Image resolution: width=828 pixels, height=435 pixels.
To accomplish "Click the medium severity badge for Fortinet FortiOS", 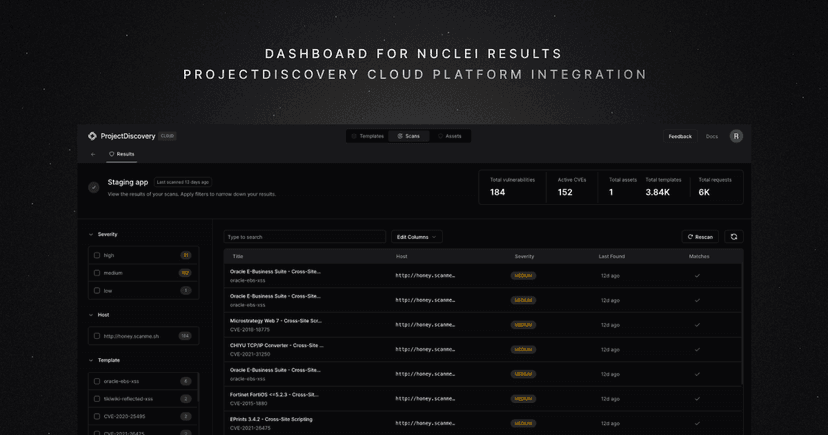I will pyautogui.click(x=523, y=399).
